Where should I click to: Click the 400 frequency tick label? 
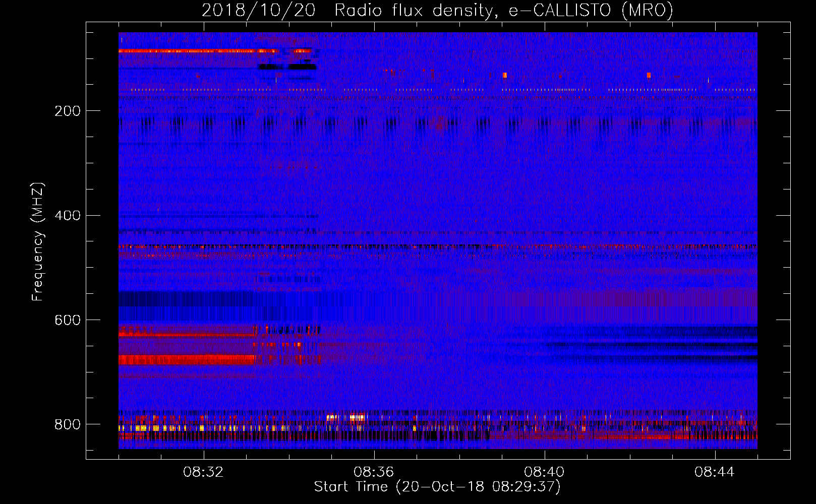pyautogui.click(x=68, y=216)
